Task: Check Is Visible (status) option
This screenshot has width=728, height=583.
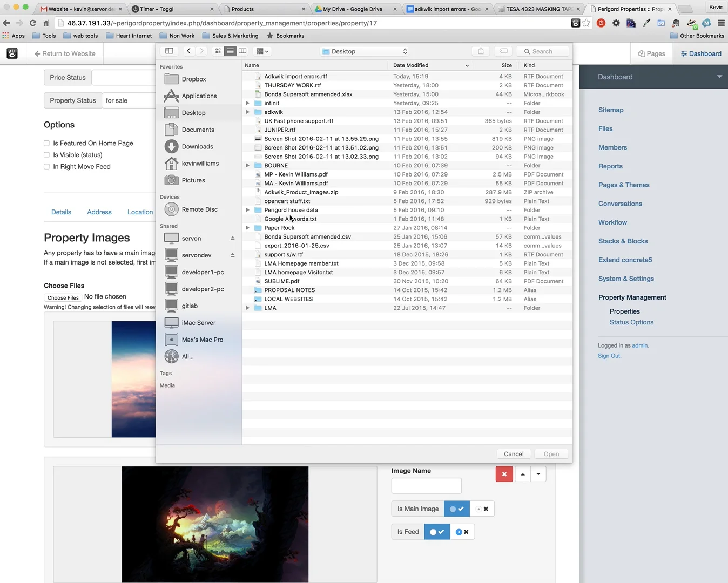Action: click(46, 155)
